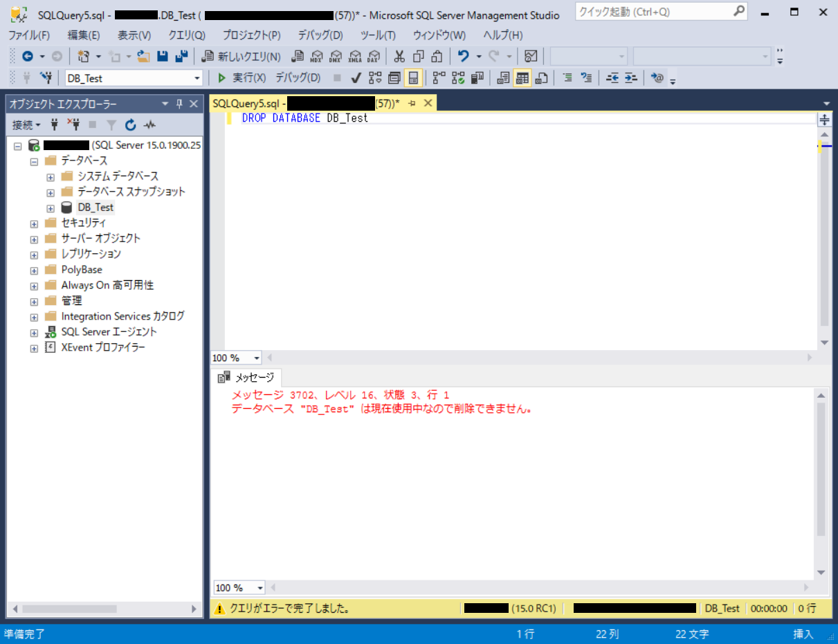
Task: Click the 実行(X) execute button
Action: (242, 78)
